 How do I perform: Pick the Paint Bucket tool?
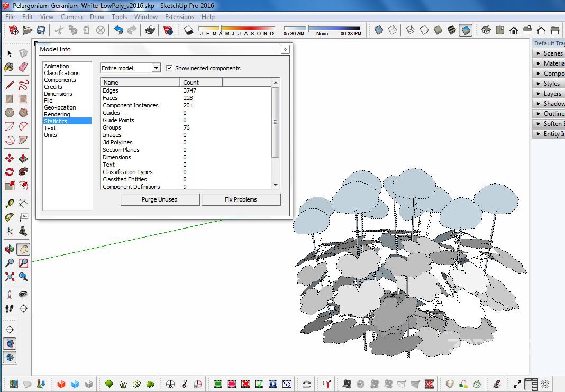[x=9, y=67]
